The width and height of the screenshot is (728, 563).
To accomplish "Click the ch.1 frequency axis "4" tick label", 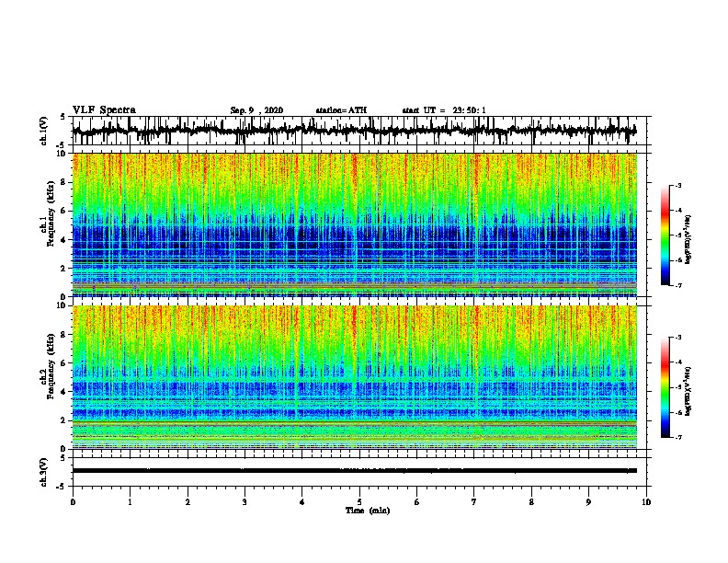I will pos(64,240).
